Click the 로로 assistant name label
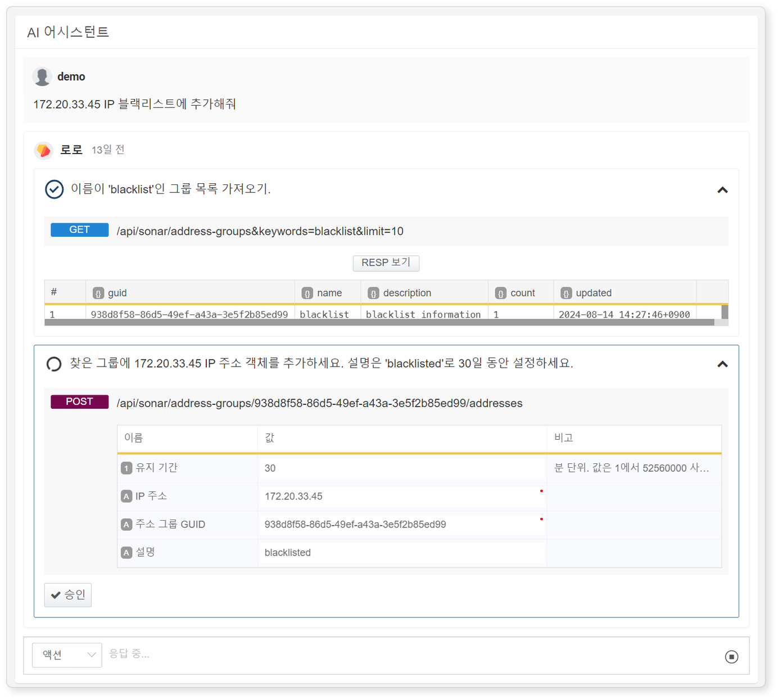 pyautogui.click(x=71, y=150)
